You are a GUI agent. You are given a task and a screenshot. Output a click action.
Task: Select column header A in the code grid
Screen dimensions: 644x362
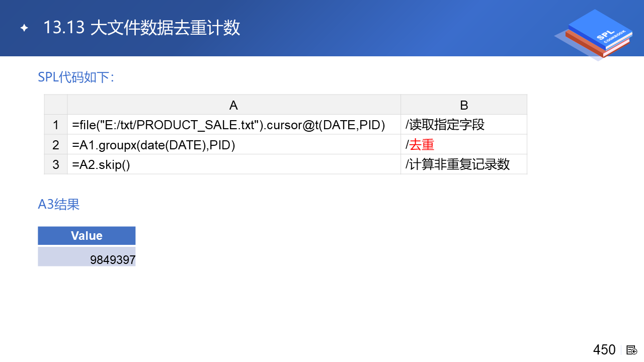[233, 105]
